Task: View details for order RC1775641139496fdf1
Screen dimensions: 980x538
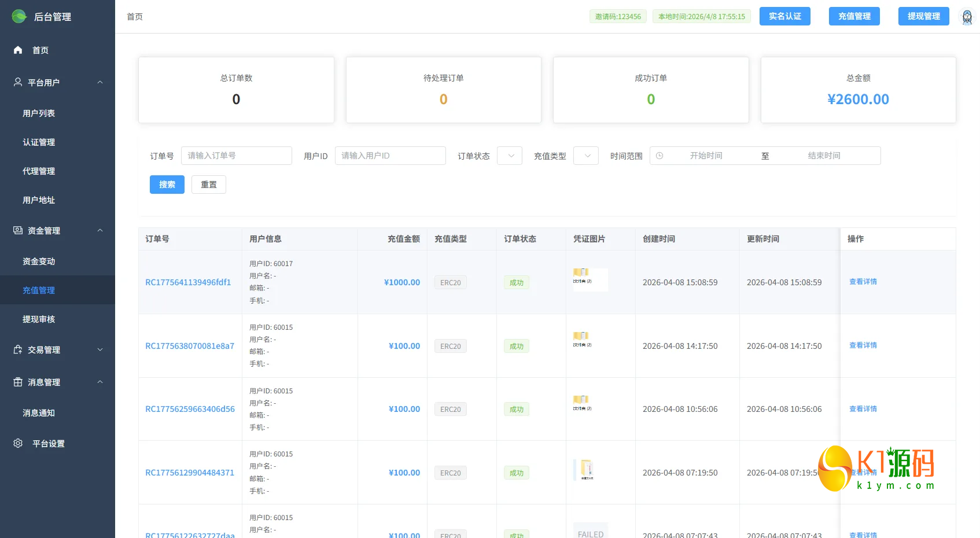Action: click(863, 282)
